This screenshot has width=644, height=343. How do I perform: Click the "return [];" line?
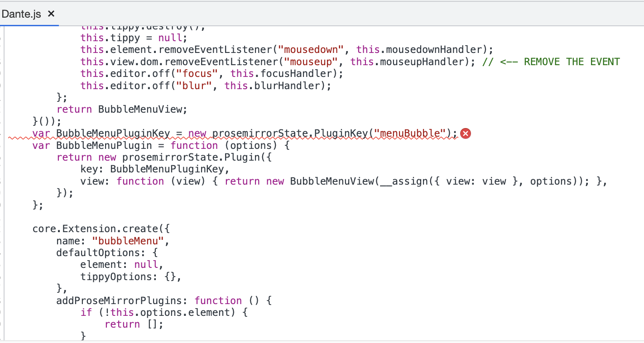point(134,324)
